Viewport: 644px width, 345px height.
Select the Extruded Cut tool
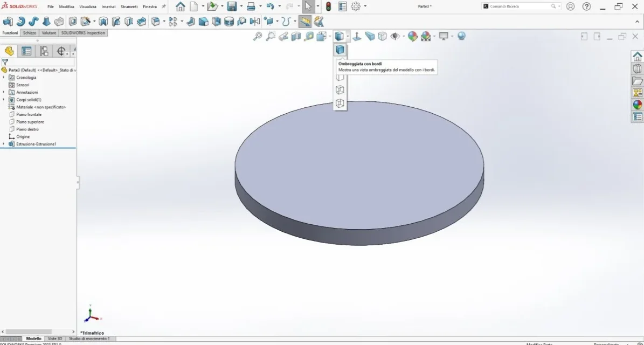click(x=73, y=22)
